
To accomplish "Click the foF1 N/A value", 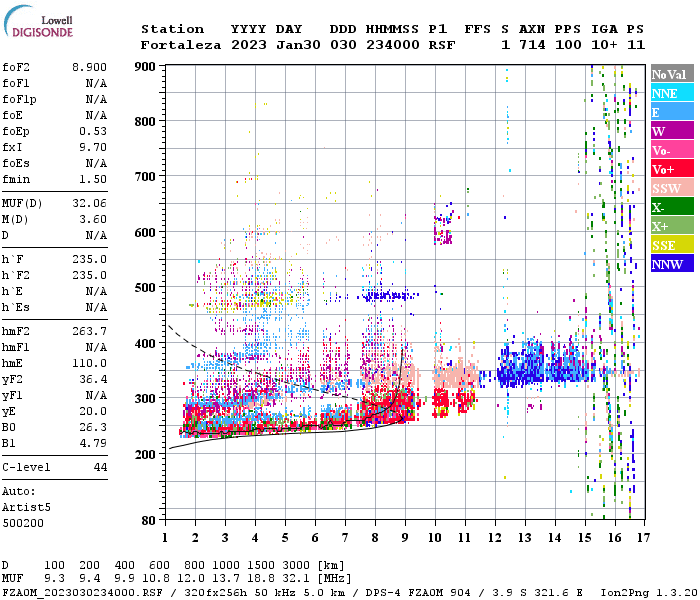I will (96, 83).
